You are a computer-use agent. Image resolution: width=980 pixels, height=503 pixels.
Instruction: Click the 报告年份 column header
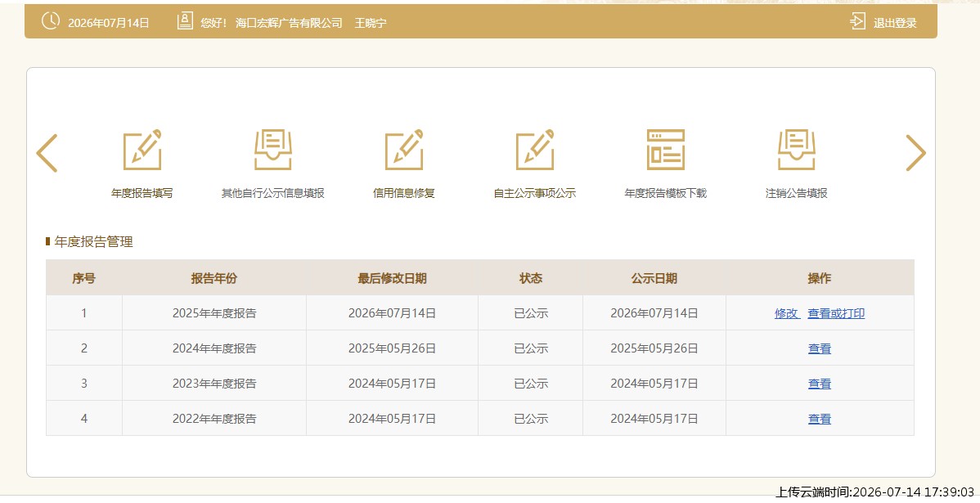(x=214, y=278)
